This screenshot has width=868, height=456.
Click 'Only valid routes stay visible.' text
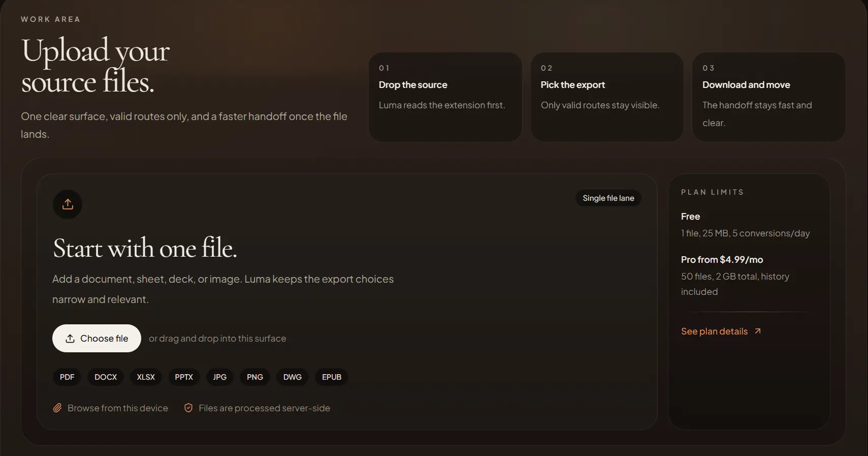tap(600, 105)
